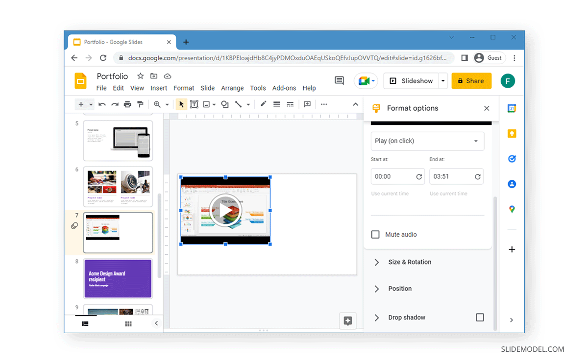
Task: Open the new slide layout dropdown arrow
Action: tap(91, 105)
